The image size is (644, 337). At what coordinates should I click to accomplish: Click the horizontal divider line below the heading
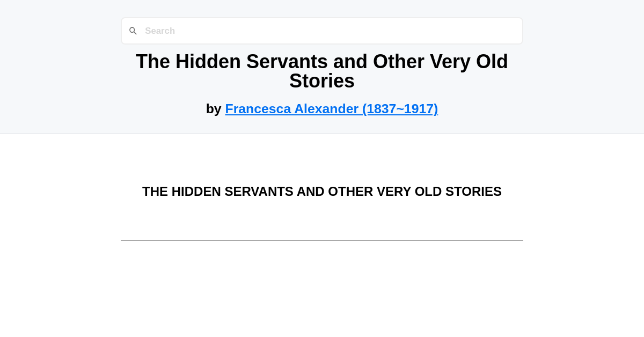[321, 241]
